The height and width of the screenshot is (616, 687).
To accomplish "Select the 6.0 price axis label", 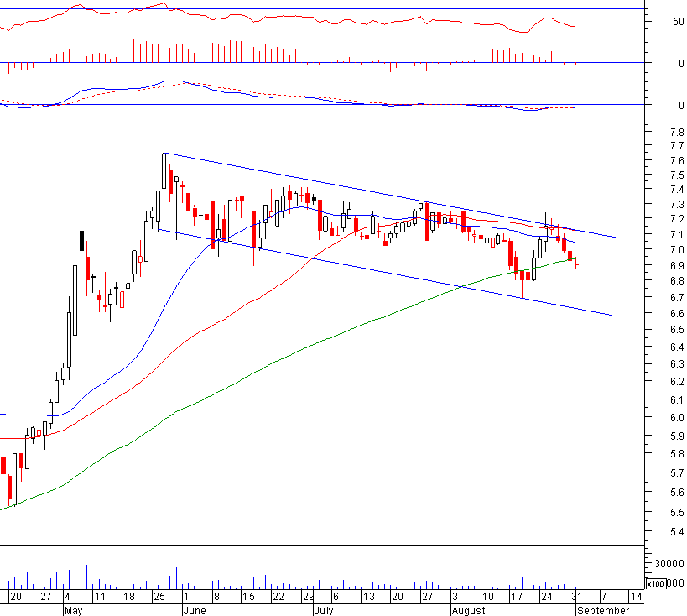I will (677, 417).
